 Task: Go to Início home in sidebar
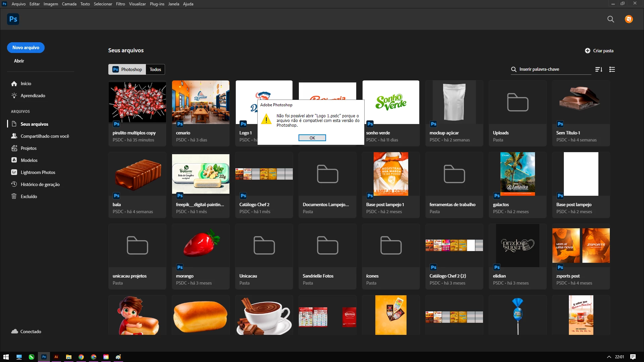[x=25, y=83]
